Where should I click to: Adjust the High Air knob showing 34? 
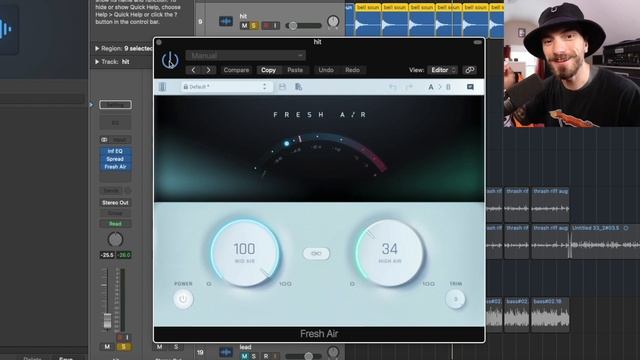click(x=389, y=253)
